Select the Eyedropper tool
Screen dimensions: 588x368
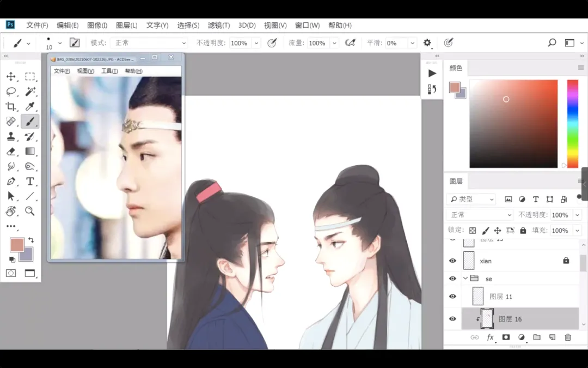point(30,107)
